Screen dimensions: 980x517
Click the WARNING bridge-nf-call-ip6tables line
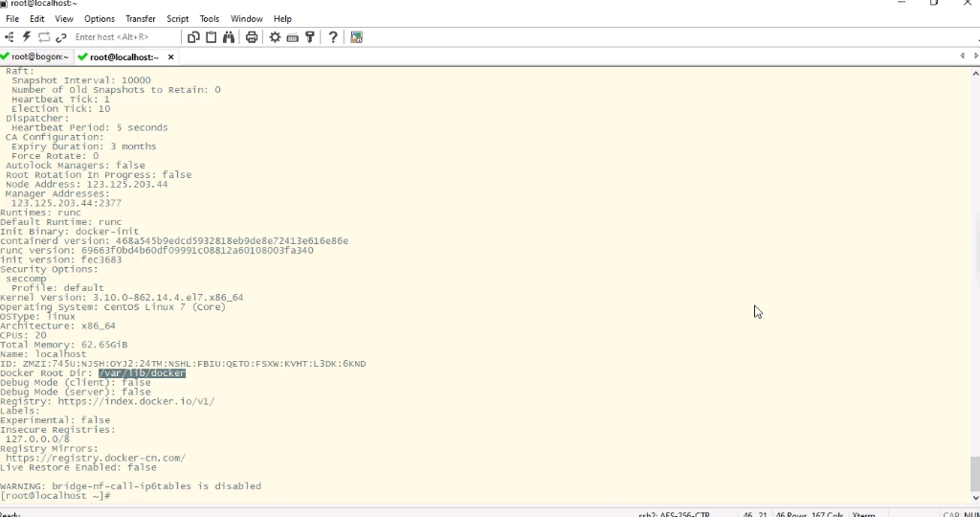click(130, 486)
